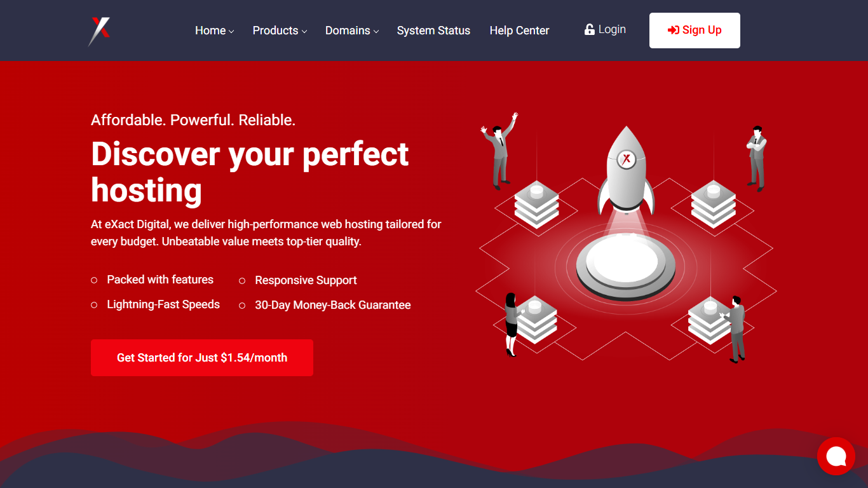Click the rocket illustration
Viewport: 868px width, 488px height.
pos(627,170)
